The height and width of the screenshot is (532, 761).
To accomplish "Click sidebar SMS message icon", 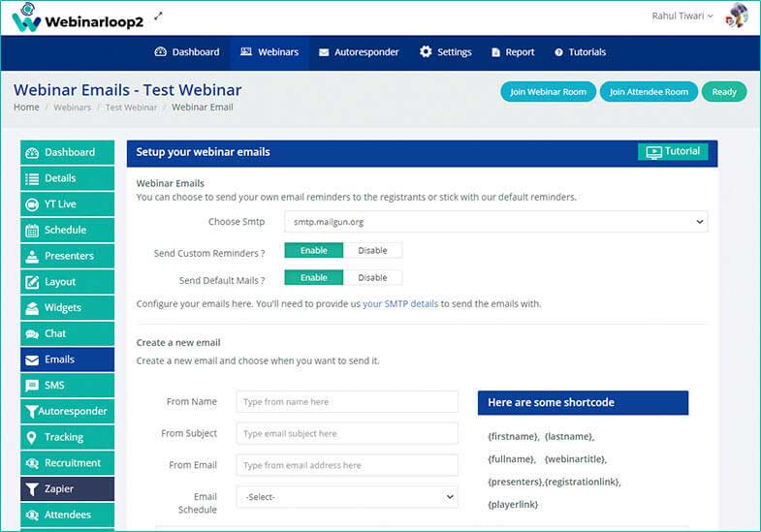I will [32, 386].
